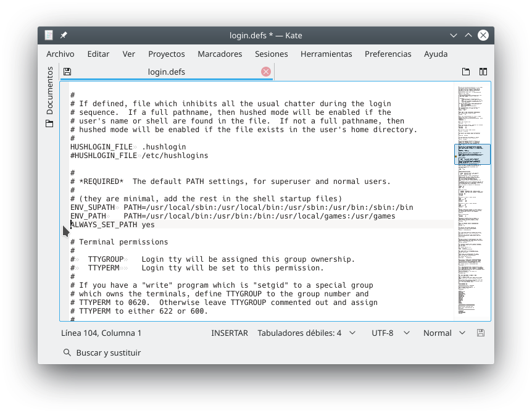Screen dimensions: 532x413
Task: Close the login.defs tab with red X
Action: (266, 72)
